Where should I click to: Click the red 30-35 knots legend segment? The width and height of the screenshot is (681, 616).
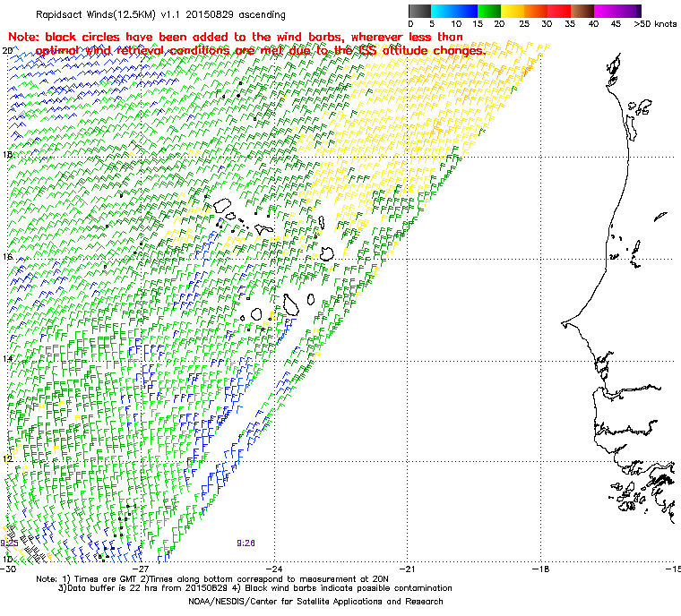point(559,11)
